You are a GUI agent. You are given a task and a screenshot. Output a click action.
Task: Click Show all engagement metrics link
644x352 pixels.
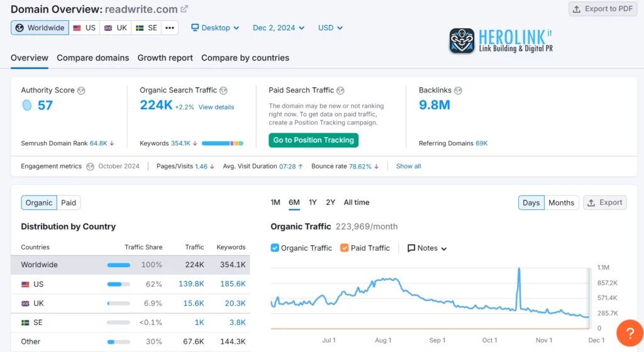408,166
